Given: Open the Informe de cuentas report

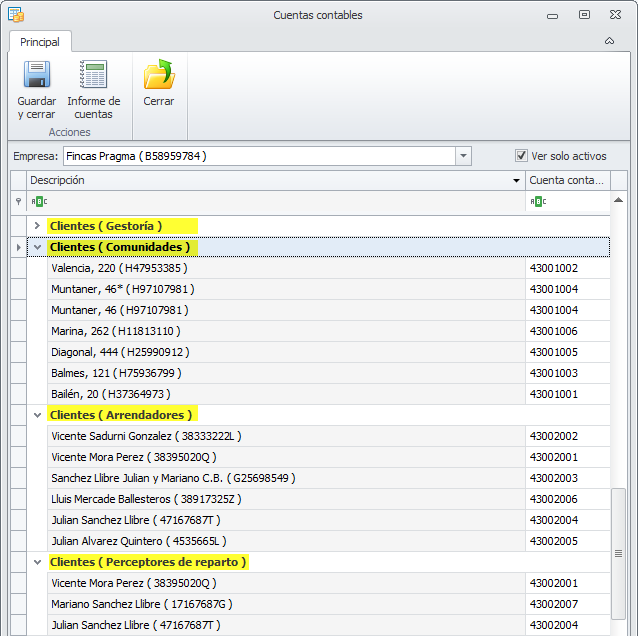Looking at the screenshot, I should click(93, 76).
